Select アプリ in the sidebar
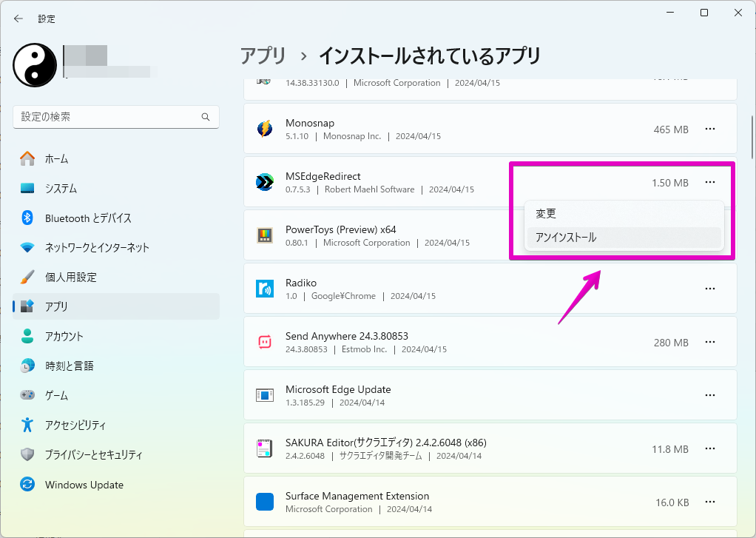The height and width of the screenshot is (538, 756). [116, 306]
